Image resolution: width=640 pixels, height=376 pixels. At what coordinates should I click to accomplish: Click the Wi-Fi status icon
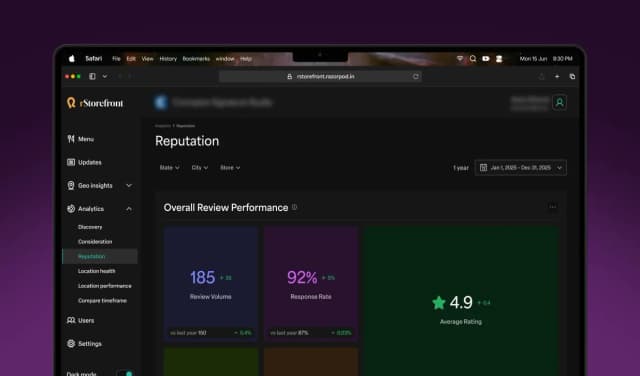pyautogui.click(x=460, y=59)
